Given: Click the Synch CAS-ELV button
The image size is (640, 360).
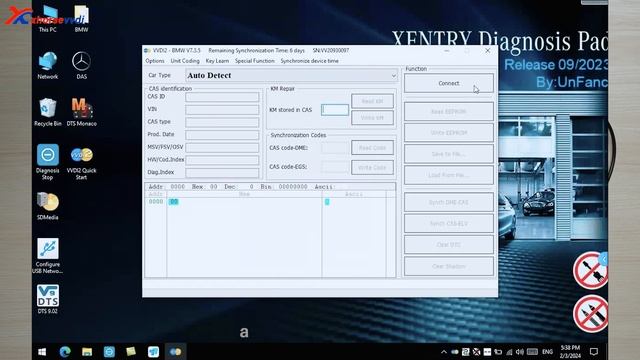Looking at the screenshot, I should click(x=449, y=224).
